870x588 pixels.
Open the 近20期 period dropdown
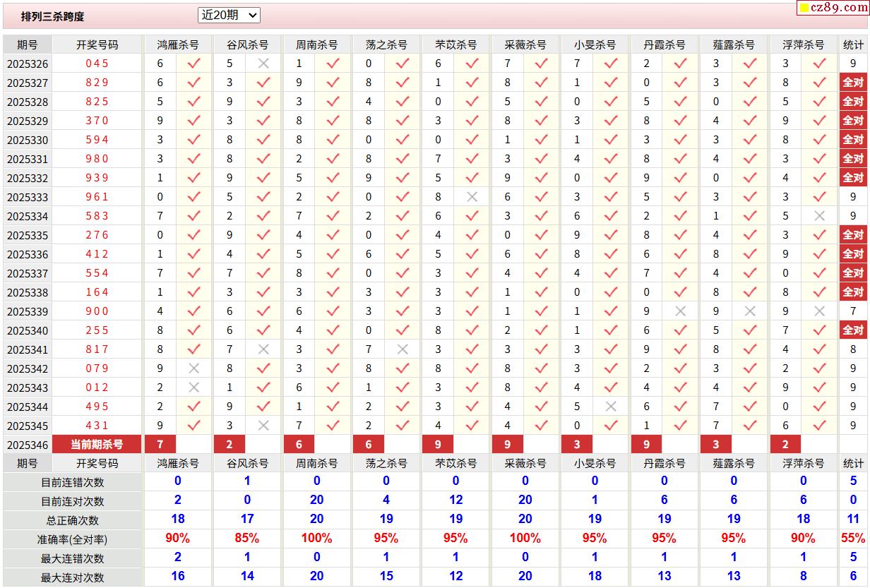point(230,15)
